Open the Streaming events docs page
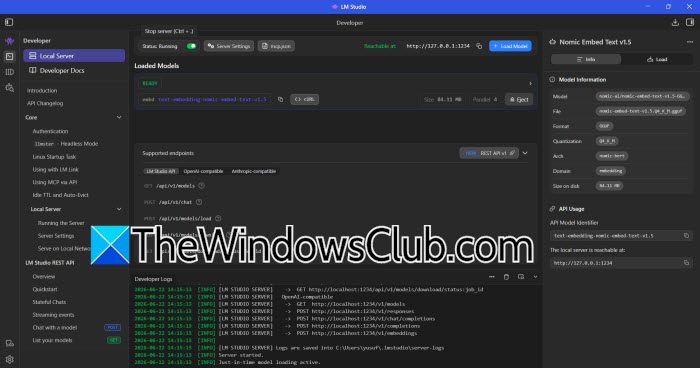Viewport: 700px width, 368px height. point(53,315)
